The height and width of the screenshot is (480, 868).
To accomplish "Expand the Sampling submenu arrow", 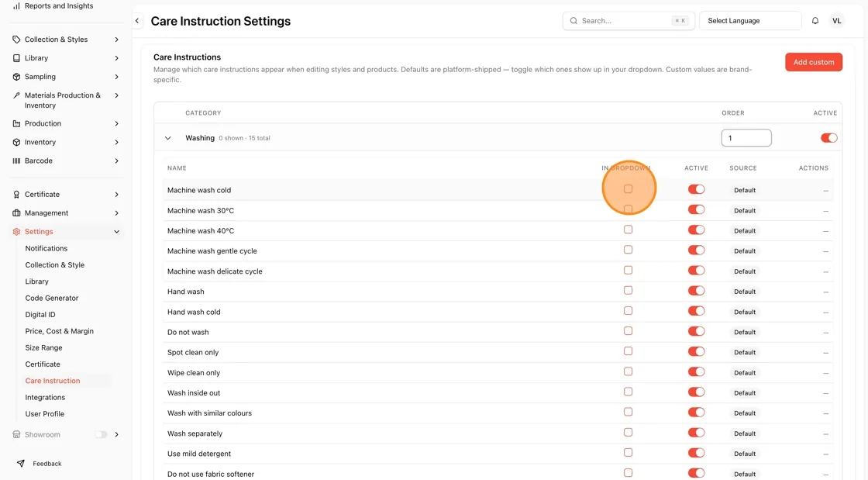I will pyautogui.click(x=116, y=77).
